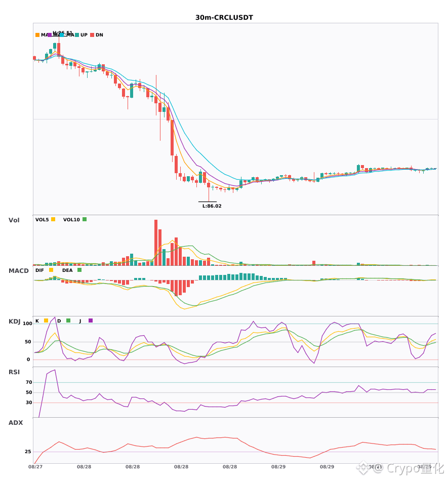Click the chart title 30m-CRCLUSDT
The height and width of the screenshot is (481, 448).
(x=224, y=18)
